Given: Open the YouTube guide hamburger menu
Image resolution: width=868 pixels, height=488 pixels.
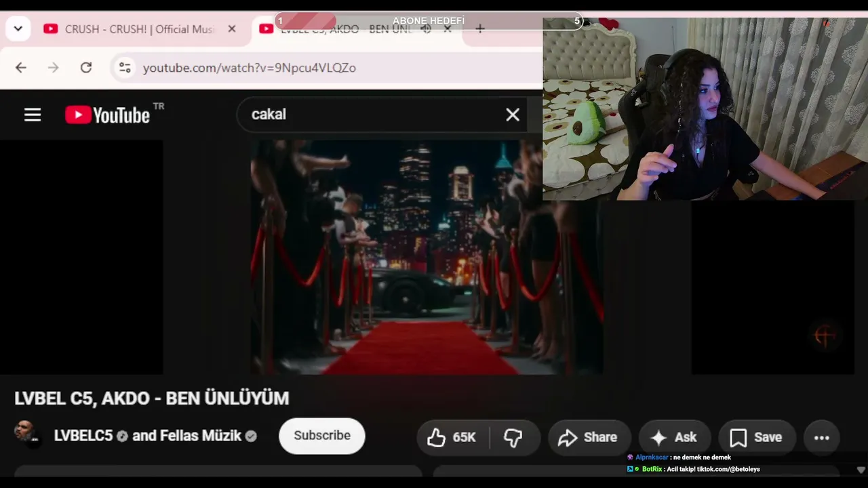Looking at the screenshot, I should 33,115.
